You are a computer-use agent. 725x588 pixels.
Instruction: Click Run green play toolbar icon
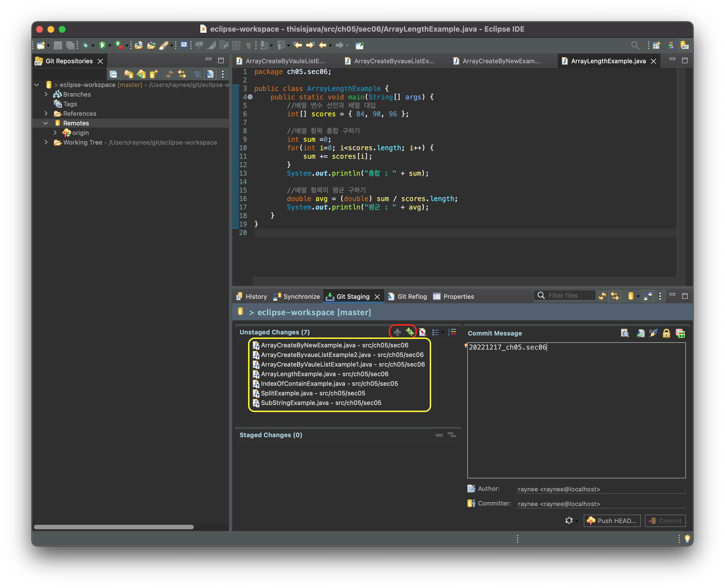[x=102, y=45]
